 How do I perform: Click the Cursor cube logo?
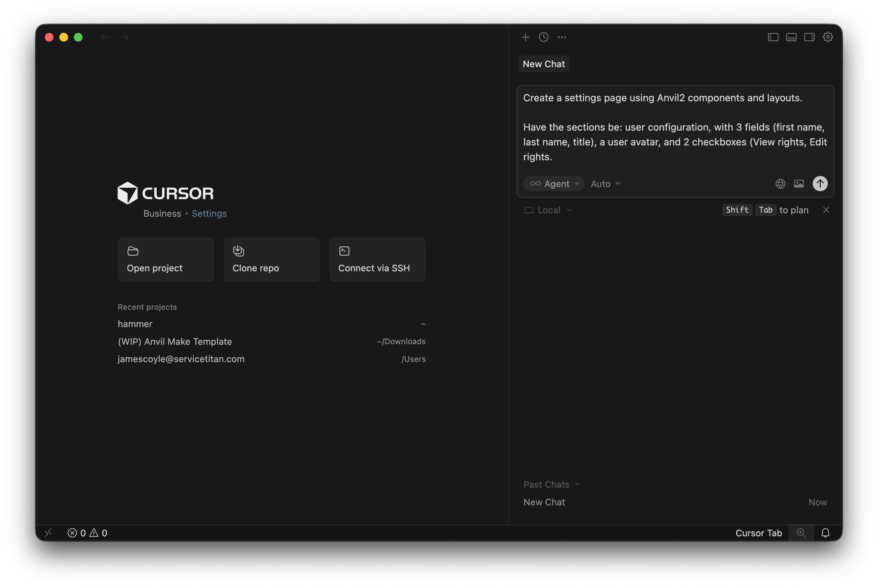coord(127,193)
